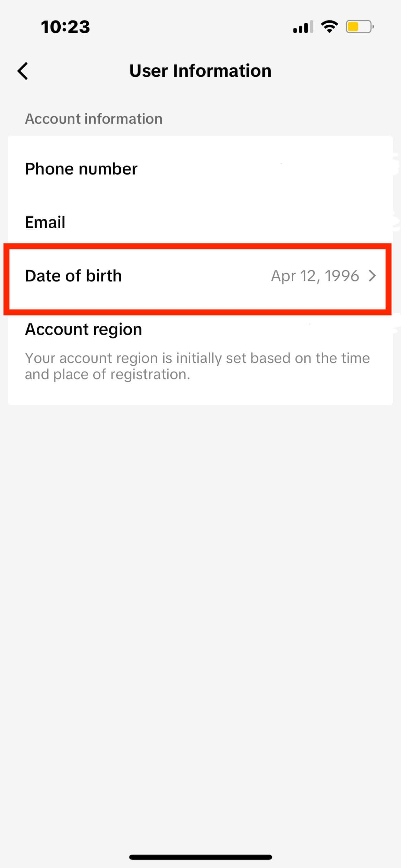Tap the User Information page title
The width and height of the screenshot is (401, 868).
tap(200, 71)
